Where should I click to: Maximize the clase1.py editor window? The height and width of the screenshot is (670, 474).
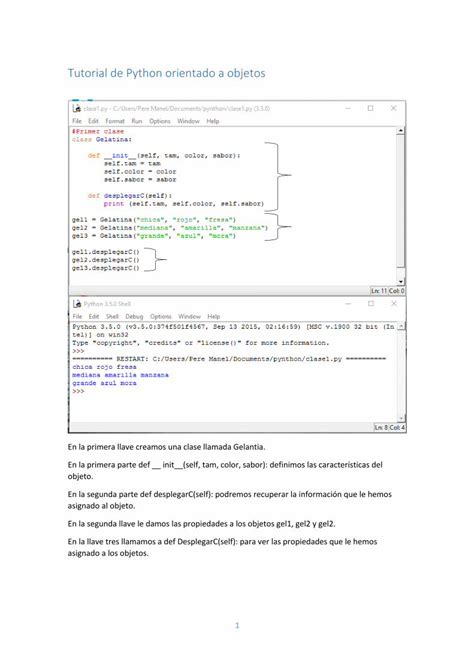pyautogui.click(x=371, y=108)
